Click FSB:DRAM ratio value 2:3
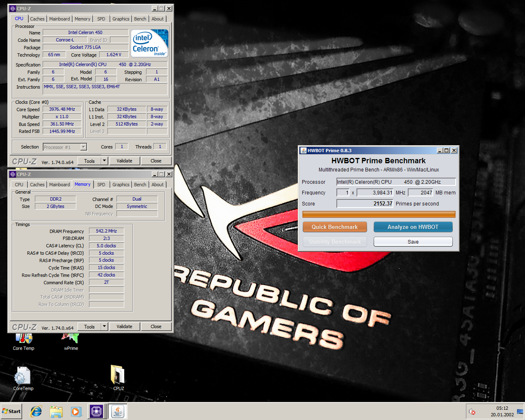 pyautogui.click(x=106, y=238)
